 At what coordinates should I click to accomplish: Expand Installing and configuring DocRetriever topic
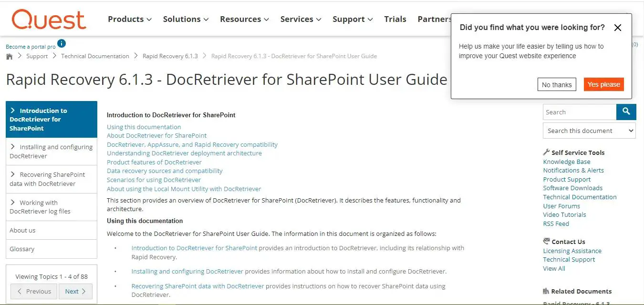click(52, 152)
